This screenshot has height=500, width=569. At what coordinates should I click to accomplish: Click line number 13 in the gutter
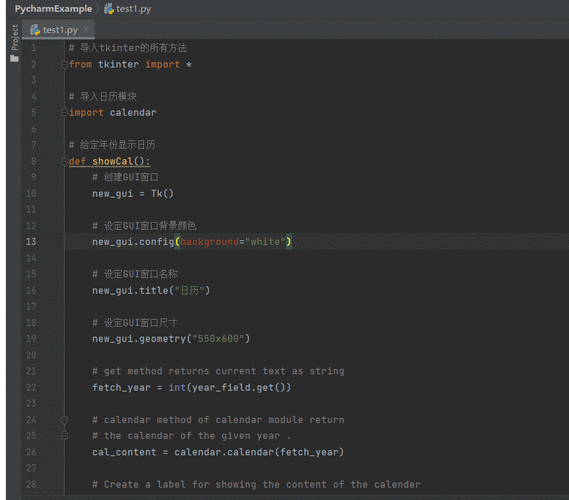[31, 242]
